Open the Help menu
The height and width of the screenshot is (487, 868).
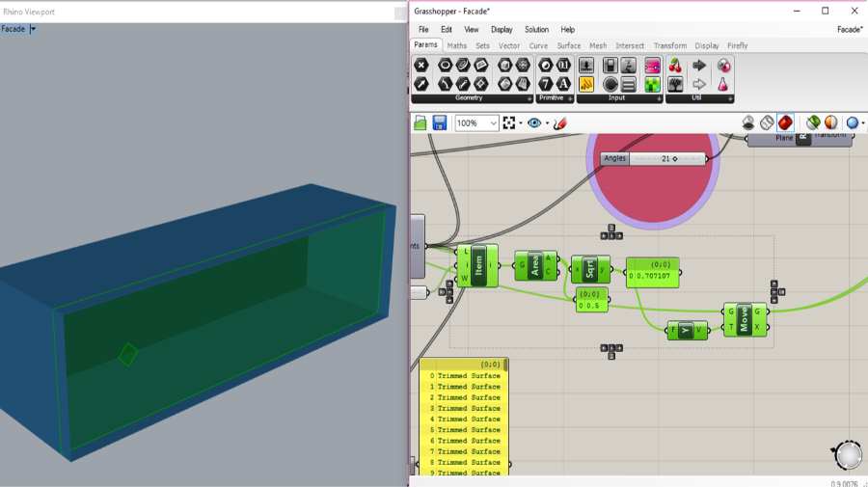click(x=567, y=29)
